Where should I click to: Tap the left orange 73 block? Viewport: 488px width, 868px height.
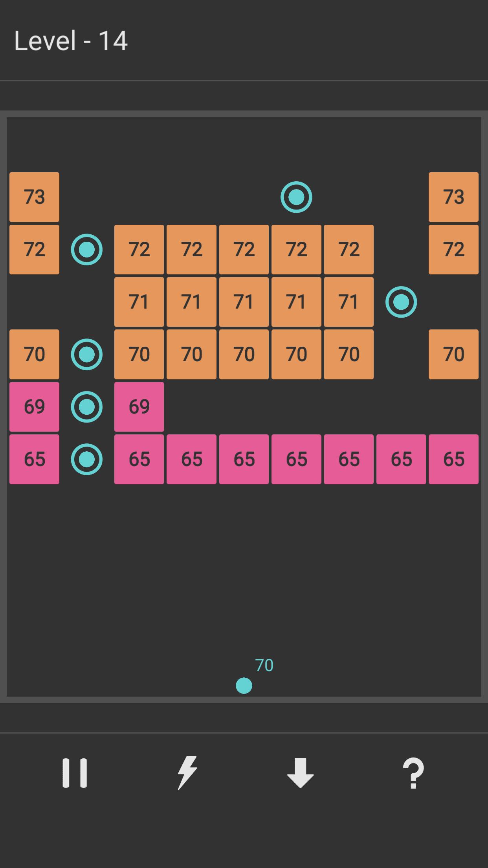(35, 197)
